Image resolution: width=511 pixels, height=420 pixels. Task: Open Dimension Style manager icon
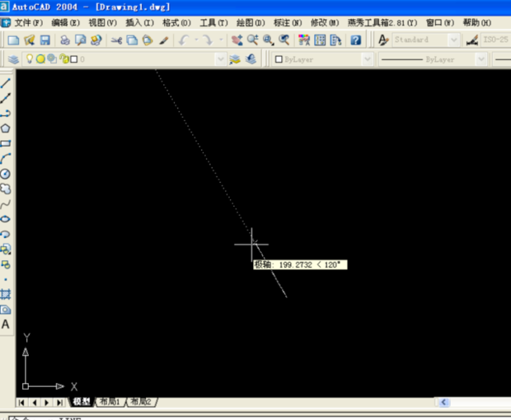point(472,40)
